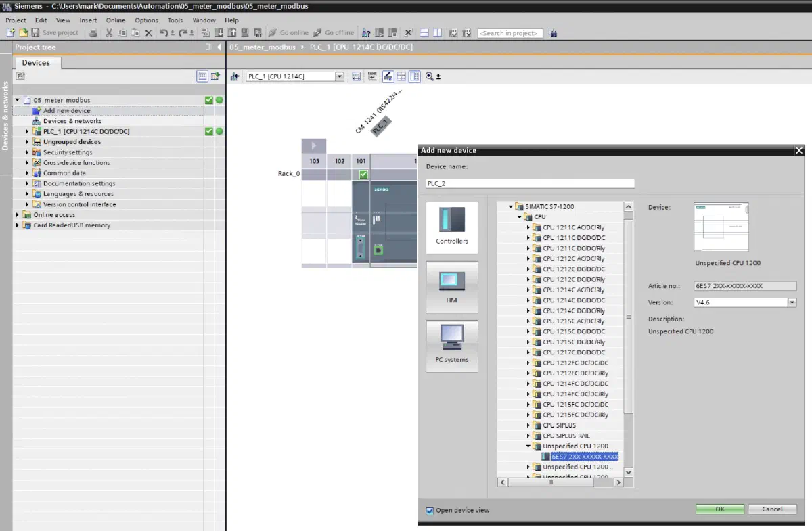Click the cut scissors toolbar icon

pos(109,32)
